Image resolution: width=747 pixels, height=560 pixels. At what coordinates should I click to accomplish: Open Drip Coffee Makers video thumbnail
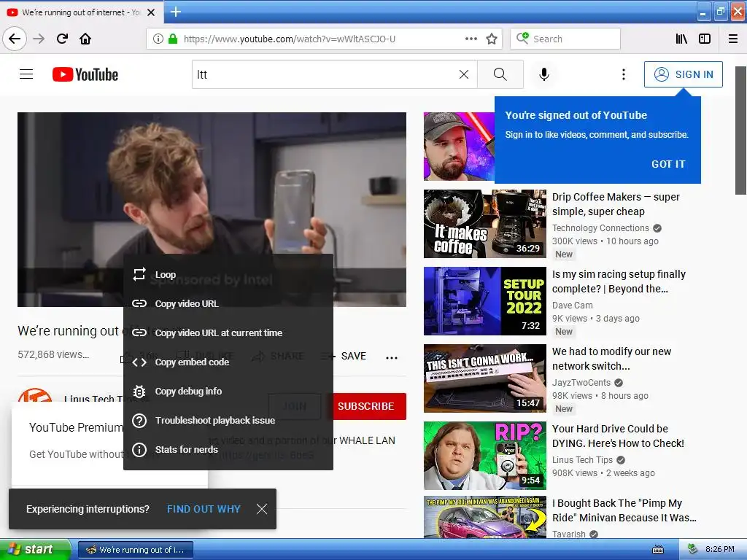[x=485, y=224]
